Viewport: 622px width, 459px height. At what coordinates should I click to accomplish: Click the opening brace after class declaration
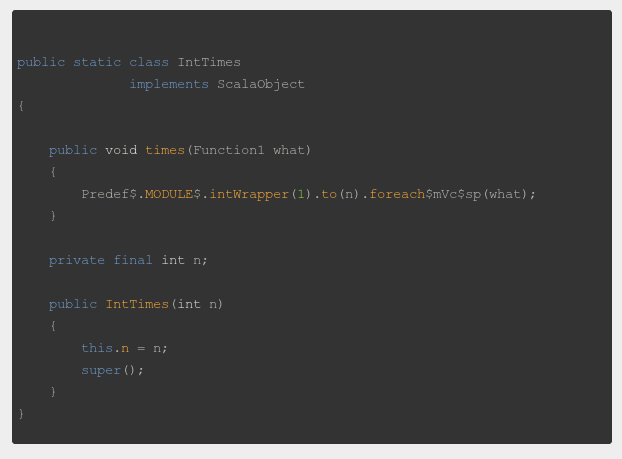click(x=21, y=106)
